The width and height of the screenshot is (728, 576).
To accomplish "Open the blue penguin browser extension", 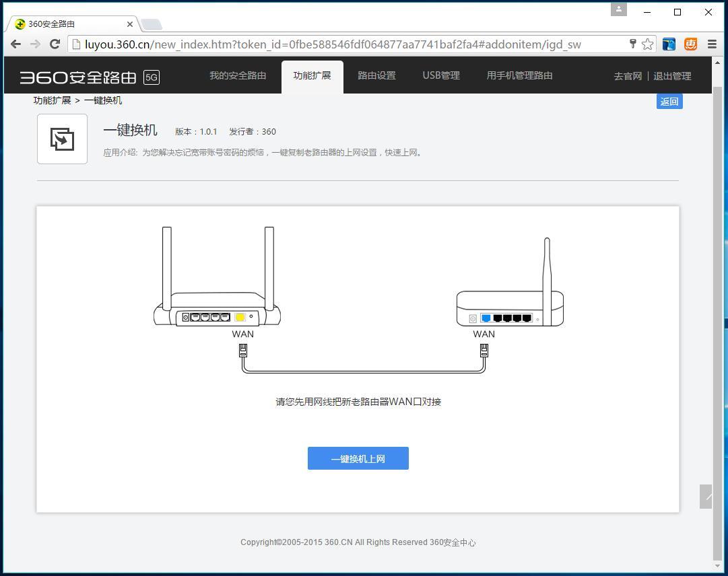I will click(668, 44).
